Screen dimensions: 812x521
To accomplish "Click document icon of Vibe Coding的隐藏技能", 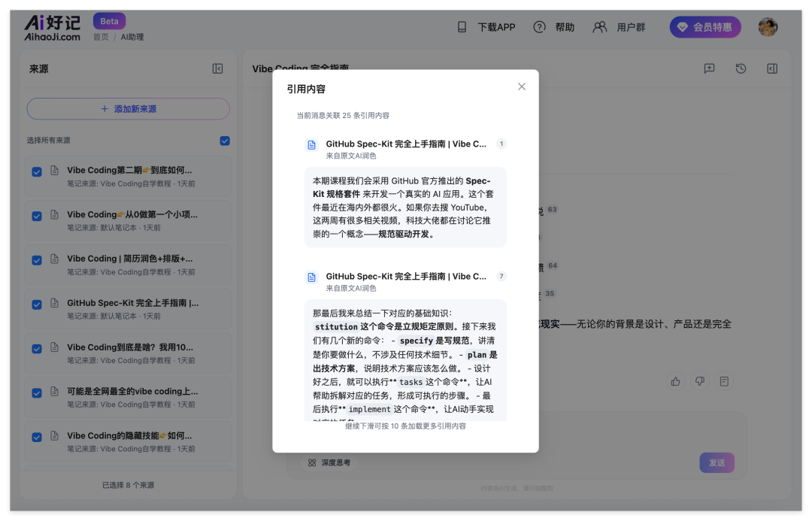I will [x=54, y=435].
